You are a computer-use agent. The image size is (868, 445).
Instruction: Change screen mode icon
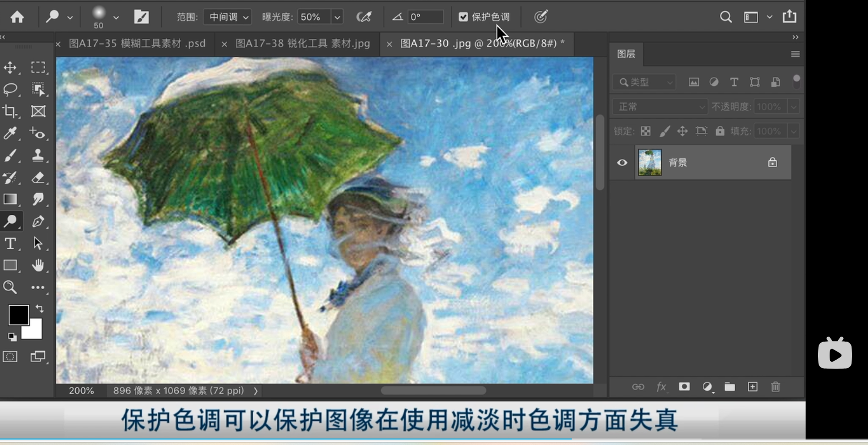[x=38, y=357]
